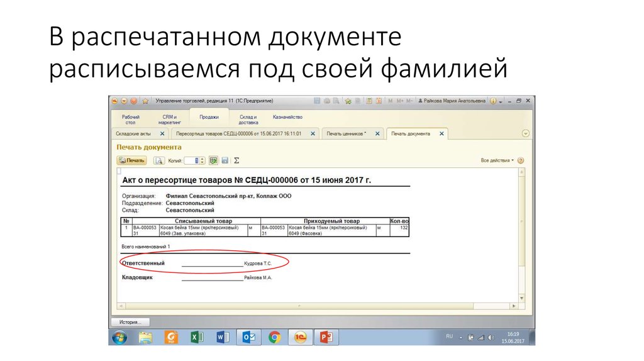Adjust the Копий spinner arrows
Viewport: 644px width, 361px height.
coord(203,160)
